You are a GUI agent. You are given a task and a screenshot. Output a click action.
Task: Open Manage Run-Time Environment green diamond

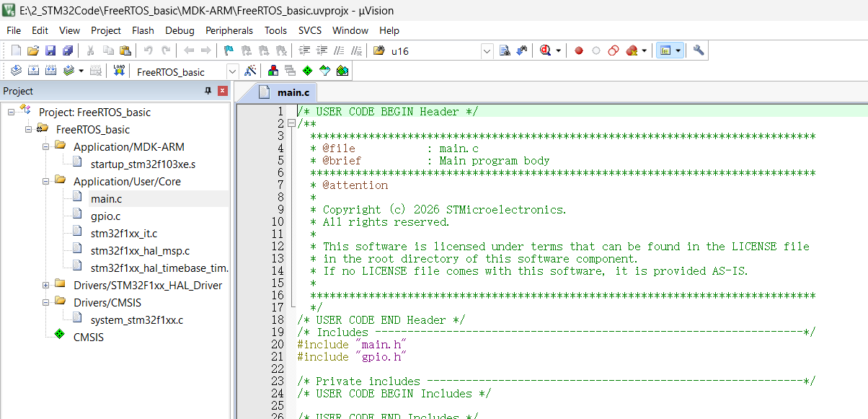point(307,71)
